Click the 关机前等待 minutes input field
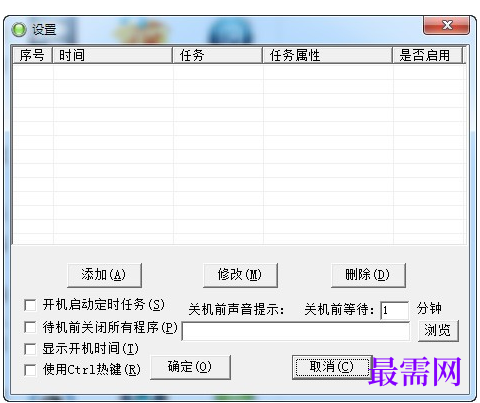The image size is (480, 403). (395, 310)
